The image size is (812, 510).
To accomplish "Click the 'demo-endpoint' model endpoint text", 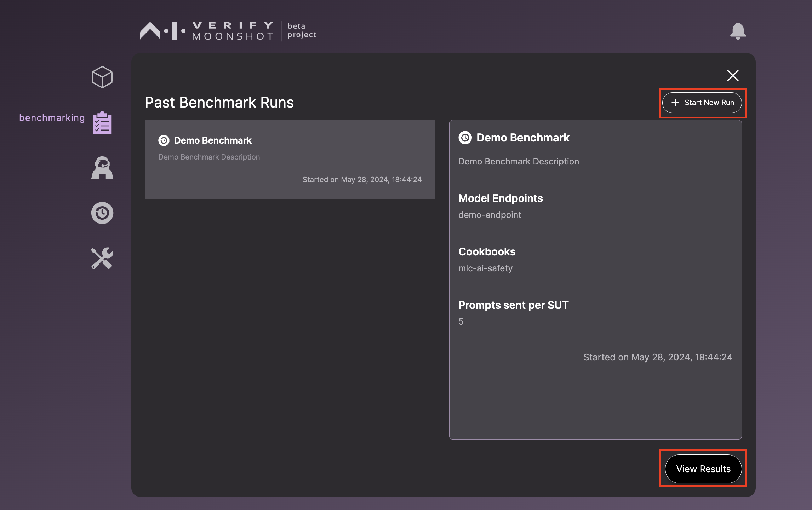I will point(490,215).
